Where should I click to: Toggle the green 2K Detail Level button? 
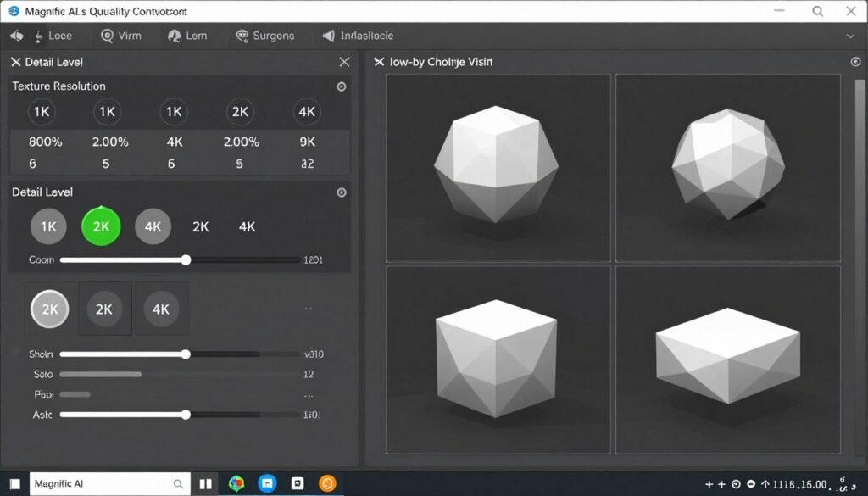[101, 226]
